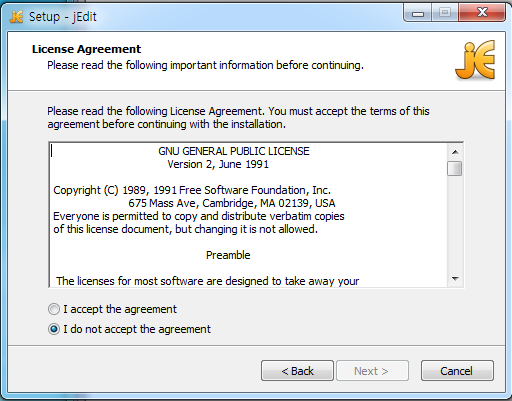Click the "Setup - jEdit" title bar text
This screenshot has width=512, height=401.
pyautogui.click(x=63, y=17)
